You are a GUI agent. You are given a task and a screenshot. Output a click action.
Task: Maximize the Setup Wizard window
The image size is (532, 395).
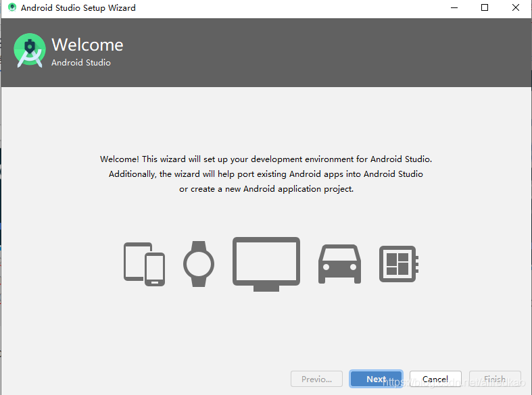coord(485,7)
